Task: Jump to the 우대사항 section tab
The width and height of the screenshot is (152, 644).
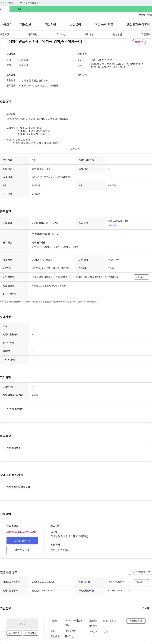Action: point(61,35)
